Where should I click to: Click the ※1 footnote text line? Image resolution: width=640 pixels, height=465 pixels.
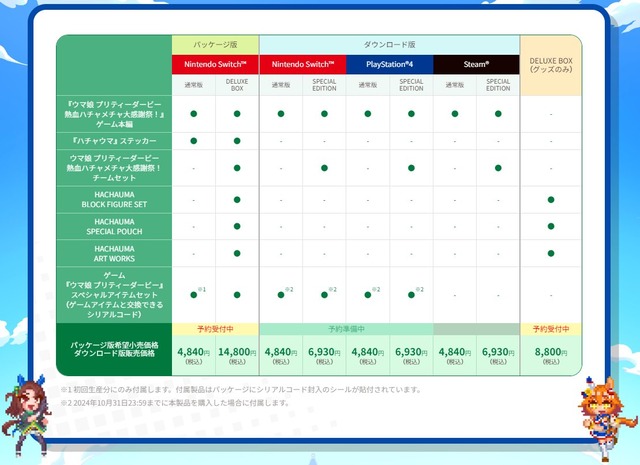click(241, 389)
